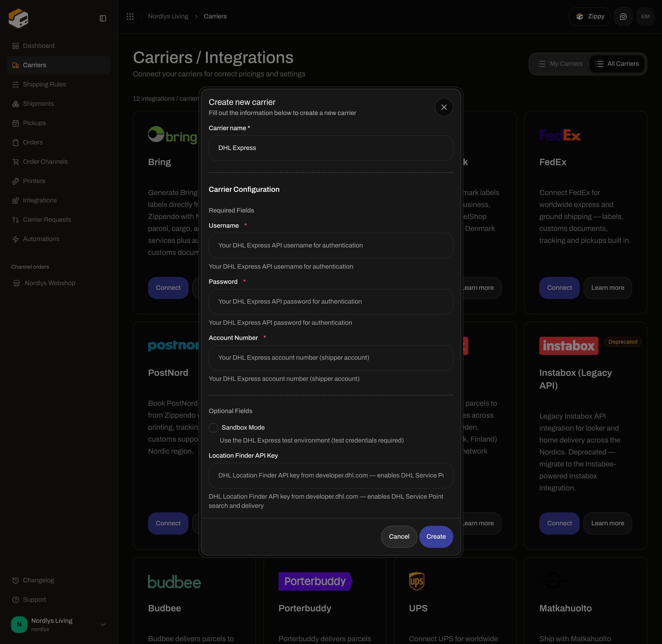662x644 pixels.
Task: Open Shipments in the sidebar
Action: (58, 104)
